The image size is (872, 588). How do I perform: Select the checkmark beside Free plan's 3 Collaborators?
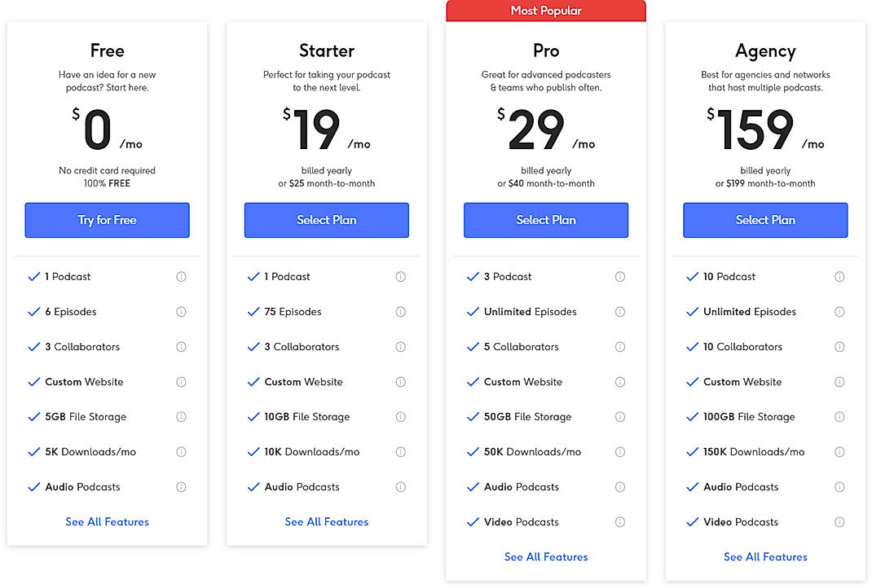click(34, 346)
